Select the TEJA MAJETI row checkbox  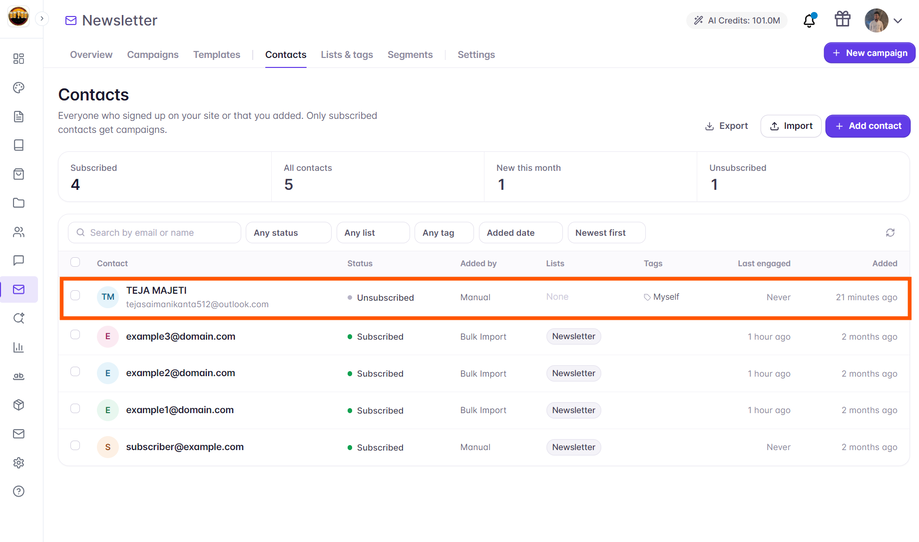click(75, 295)
